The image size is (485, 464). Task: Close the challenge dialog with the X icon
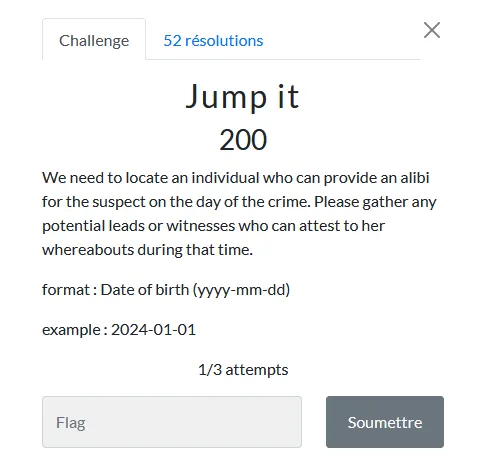point(432,30)
